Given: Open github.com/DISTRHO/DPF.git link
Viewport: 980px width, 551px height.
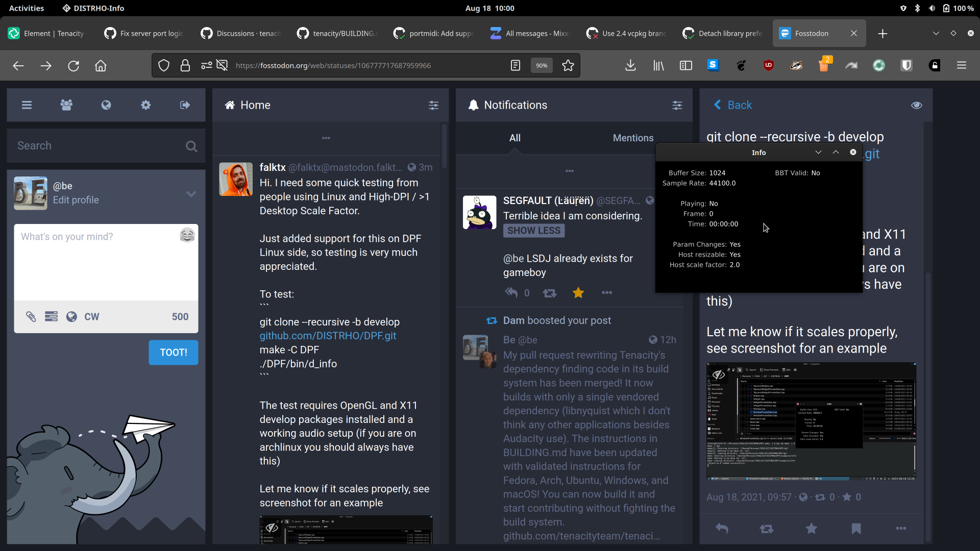Looking at the screenshot, I should point(328,336).
